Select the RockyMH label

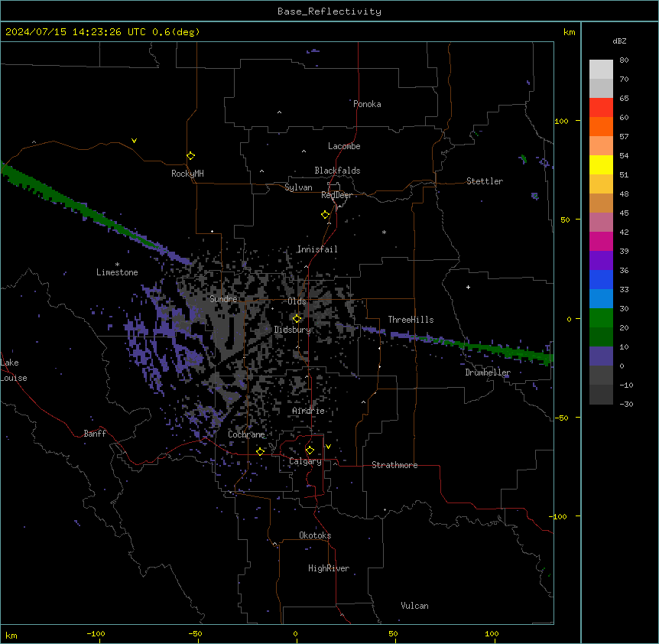pos(187,174)
